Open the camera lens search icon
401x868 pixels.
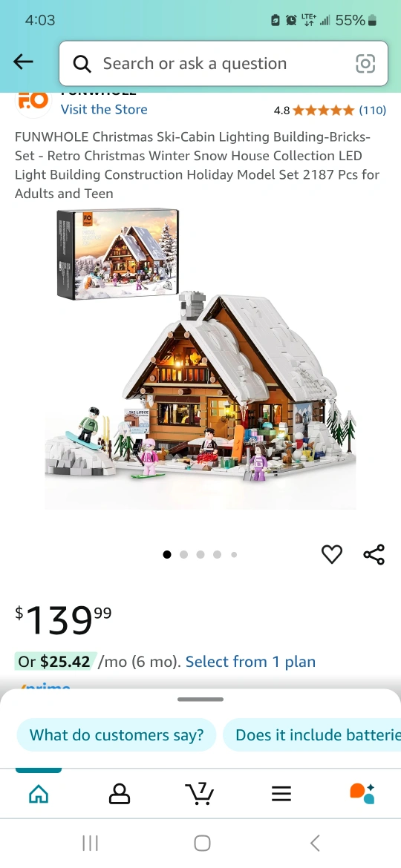[x=365, y=64]
